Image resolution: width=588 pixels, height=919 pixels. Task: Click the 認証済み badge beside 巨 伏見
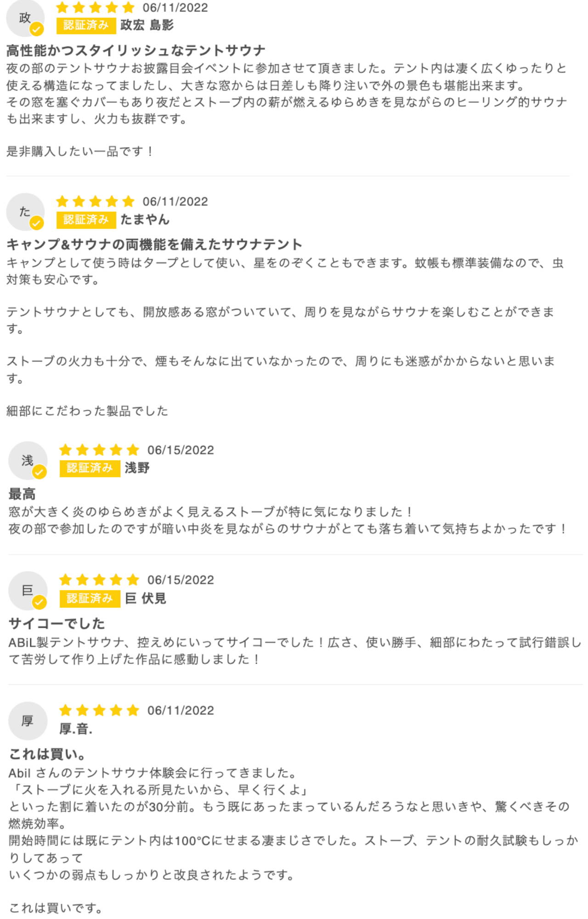pos(90,598)
